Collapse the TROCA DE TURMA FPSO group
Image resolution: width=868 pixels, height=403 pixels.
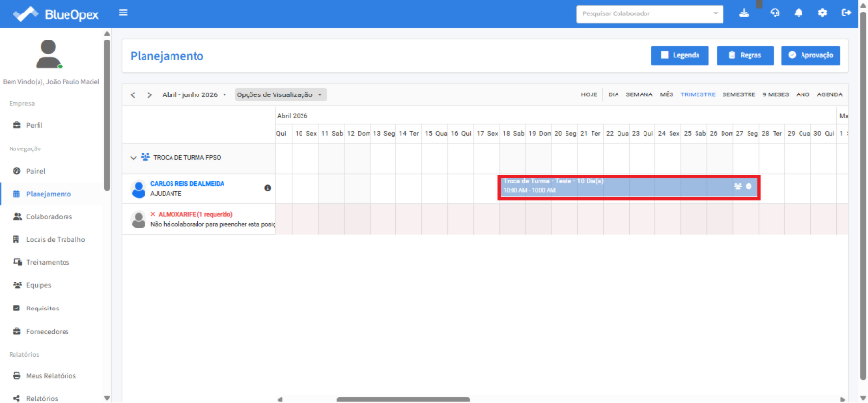[x=133, y=158]
